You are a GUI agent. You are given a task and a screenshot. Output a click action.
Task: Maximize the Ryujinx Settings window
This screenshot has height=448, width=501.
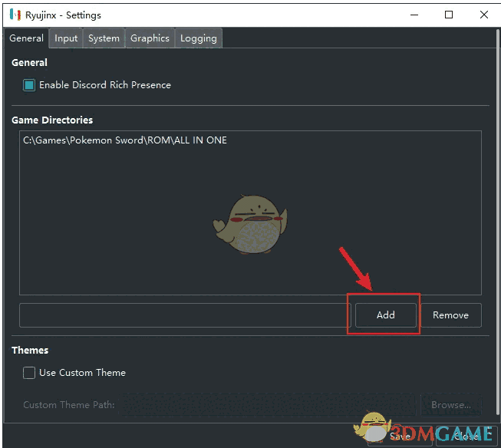(449, 15)
